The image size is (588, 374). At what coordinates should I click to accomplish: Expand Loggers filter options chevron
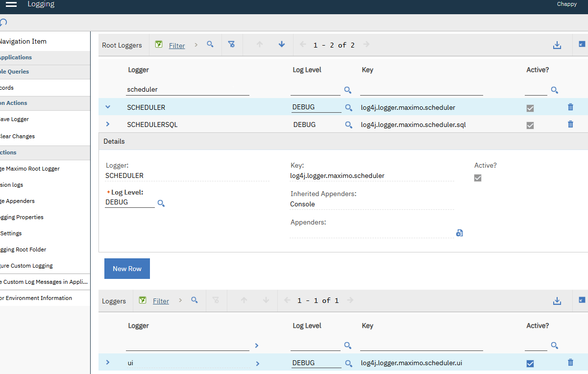pyautogui.click(x=180, y=300)
